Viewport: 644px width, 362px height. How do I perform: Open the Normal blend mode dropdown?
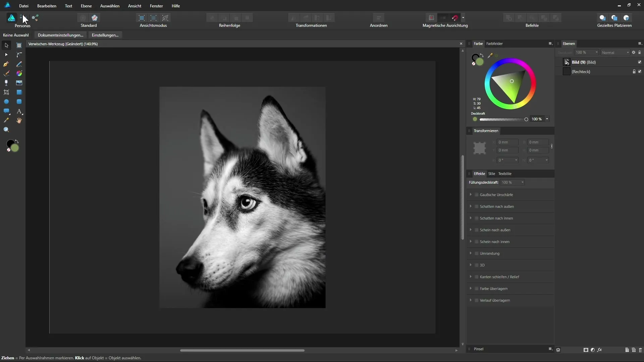[615, 53]
